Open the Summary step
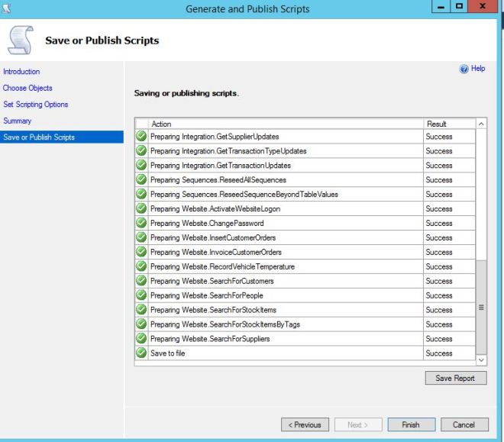 pyautogui.click(x=15, y=121)
